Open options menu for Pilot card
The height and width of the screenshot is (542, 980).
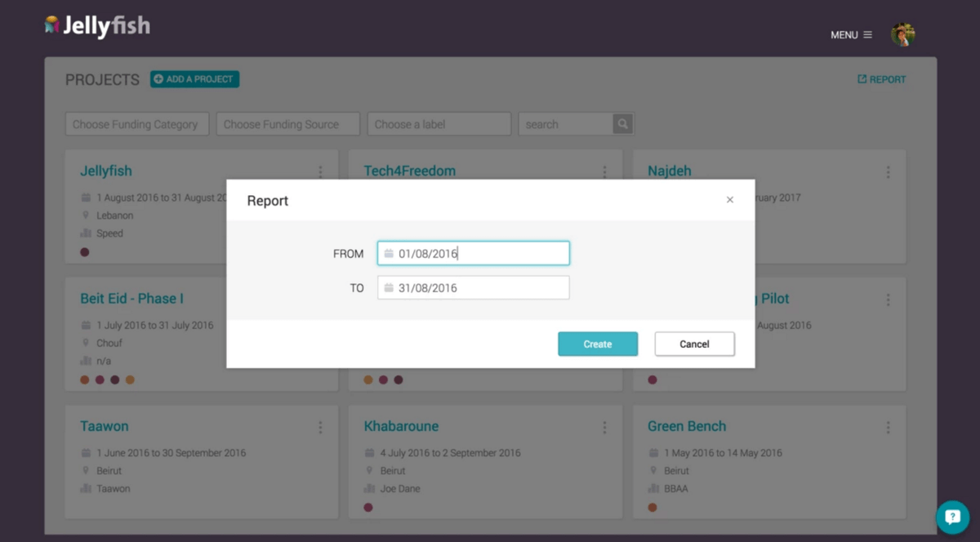click(x=889, y=300)
